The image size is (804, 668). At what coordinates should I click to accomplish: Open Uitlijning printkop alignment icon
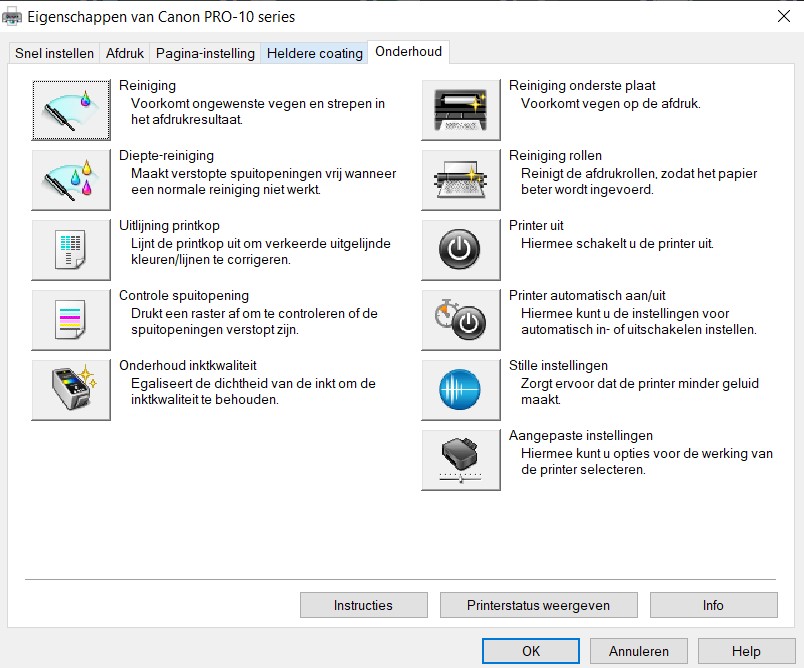coord(71,250)
